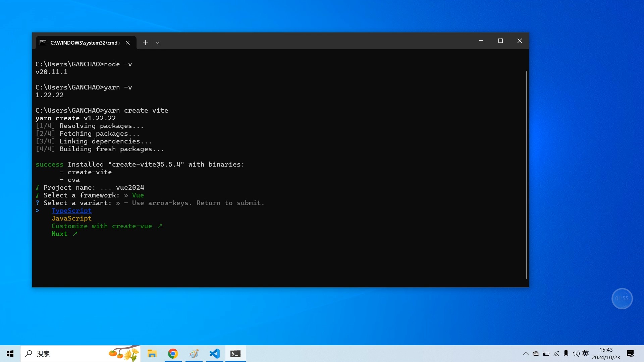Click the Terminal taskbar icon
Image resolution: width=644 pixels, height=362 pixels.
click(235, 354)
